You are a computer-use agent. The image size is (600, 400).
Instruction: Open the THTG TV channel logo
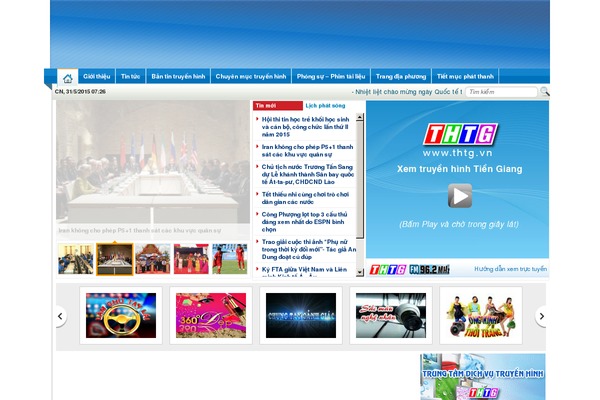[387, 269]
